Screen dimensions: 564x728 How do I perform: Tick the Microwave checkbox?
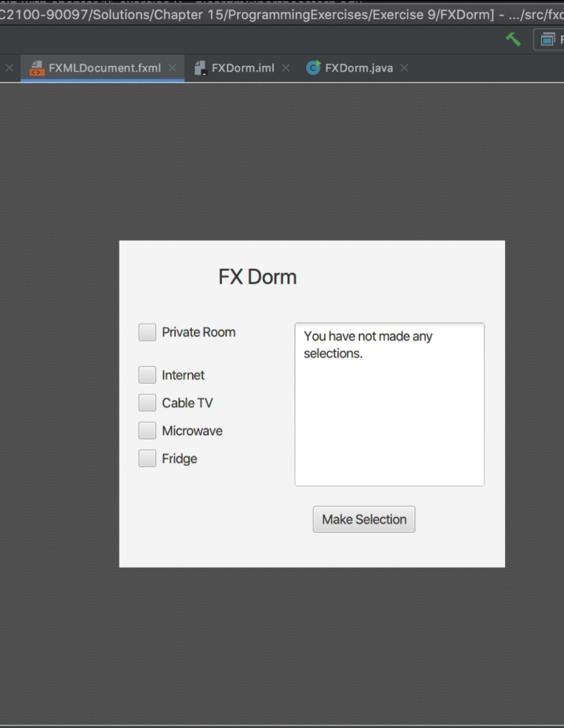tap(147, 430)
